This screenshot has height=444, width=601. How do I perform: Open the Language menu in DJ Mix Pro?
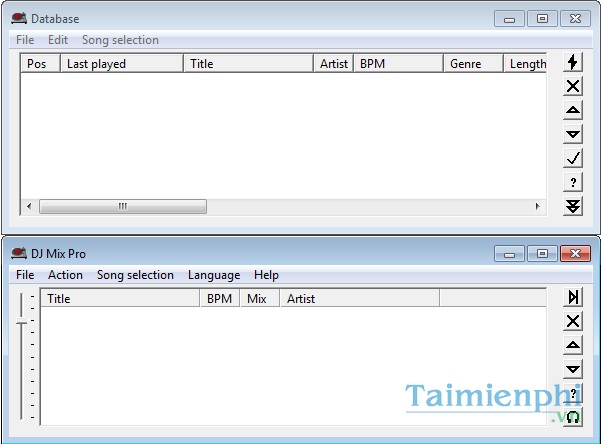click(x=214, y=275)
